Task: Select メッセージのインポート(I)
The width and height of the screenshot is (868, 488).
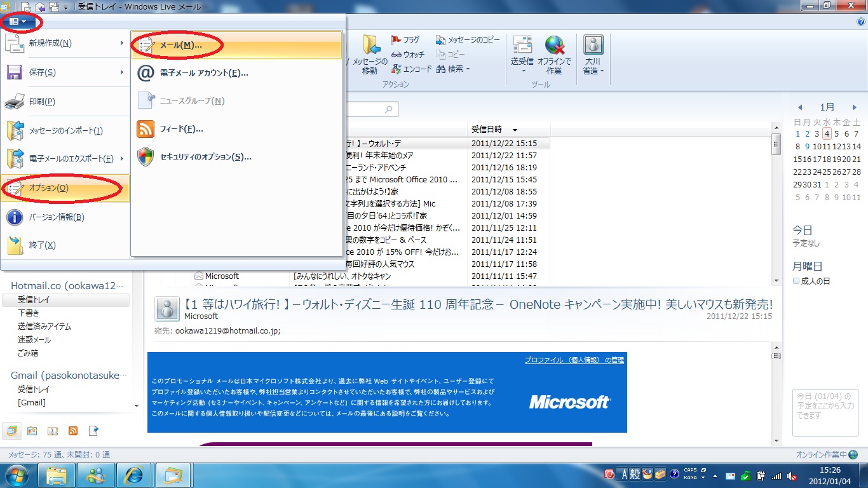Action: (x=65, y=131)
